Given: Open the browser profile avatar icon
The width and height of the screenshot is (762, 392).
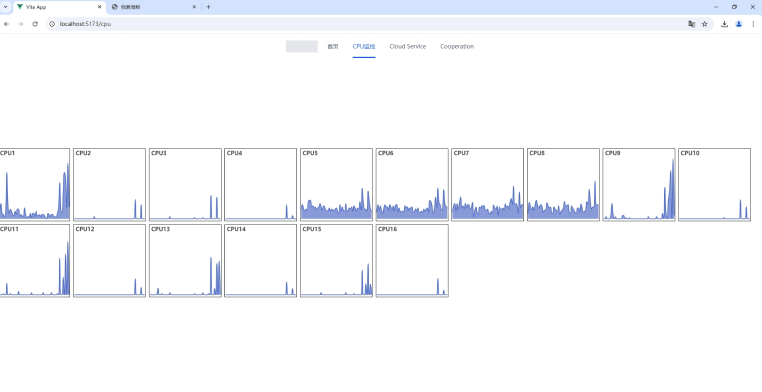Looking at the screenshot, I should [x=739, y=24].
